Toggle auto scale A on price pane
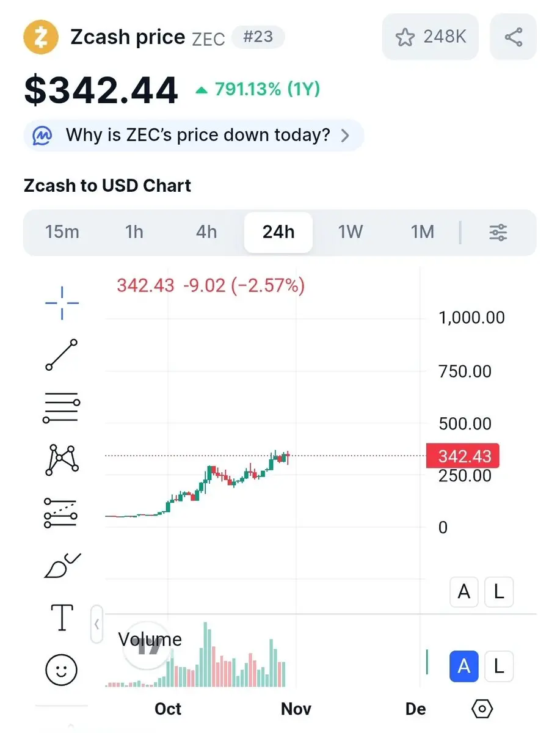 (464, 591)
